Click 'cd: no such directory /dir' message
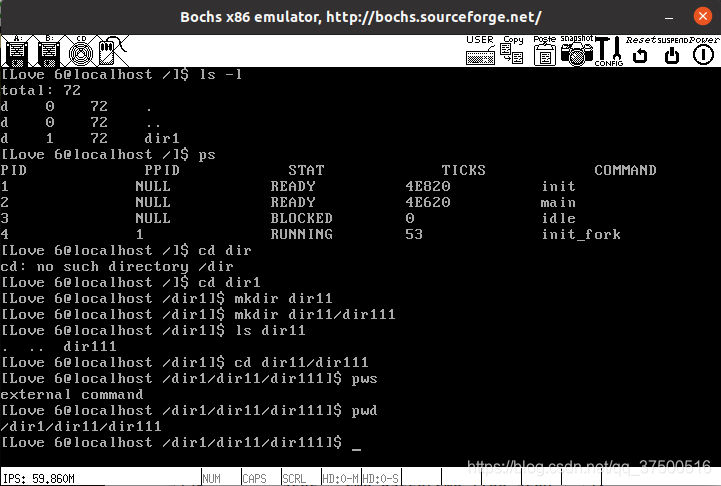The width and height of the screenshot is (721, 486). (117, 267)
